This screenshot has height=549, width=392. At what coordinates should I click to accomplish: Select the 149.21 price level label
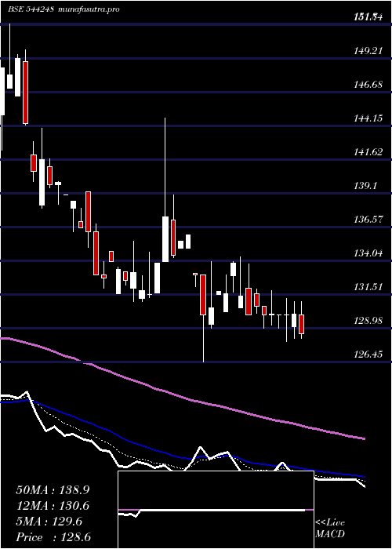(367, 51)
